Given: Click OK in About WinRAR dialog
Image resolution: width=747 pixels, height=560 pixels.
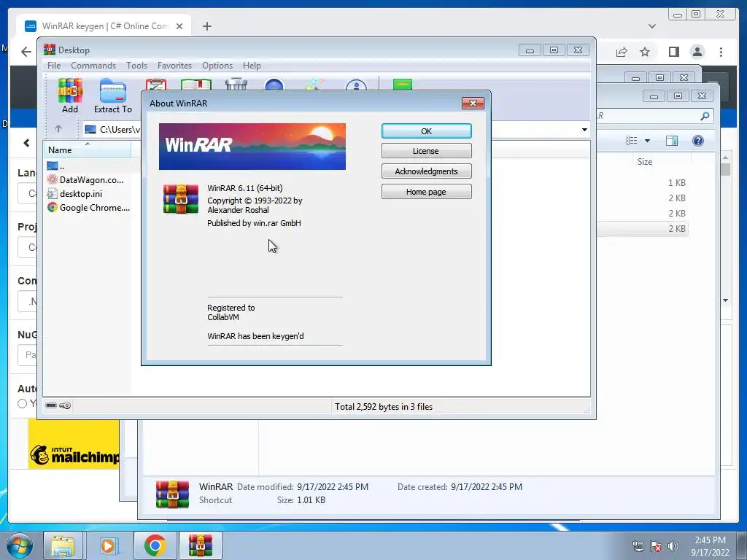Looking at the screenshot, I should coord(426,131).
